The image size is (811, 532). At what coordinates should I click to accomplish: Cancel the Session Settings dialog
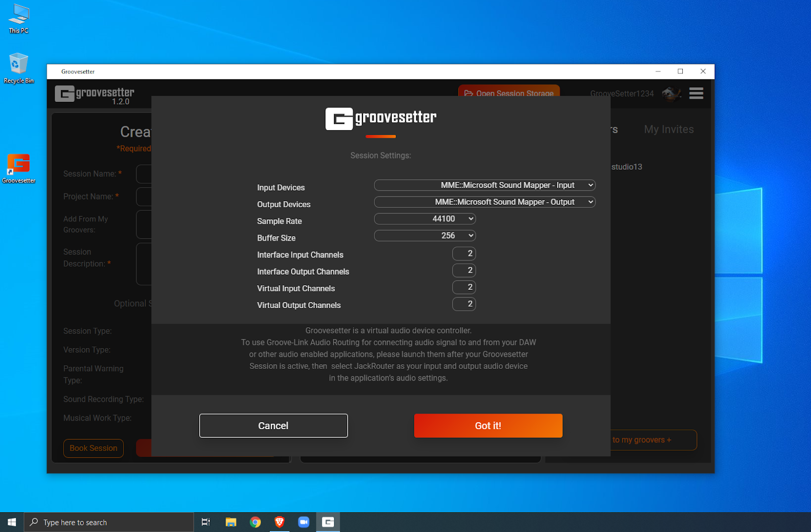coord(273,426)
